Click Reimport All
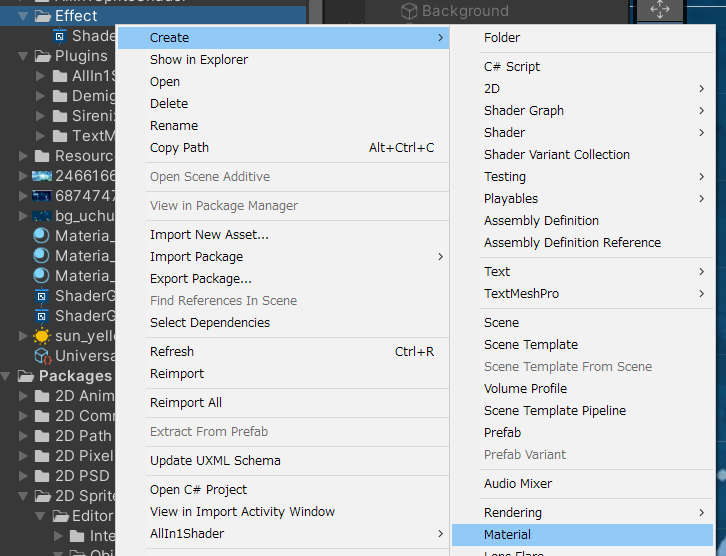This screenshot has height=556, width=726. [x=283, y=403]
